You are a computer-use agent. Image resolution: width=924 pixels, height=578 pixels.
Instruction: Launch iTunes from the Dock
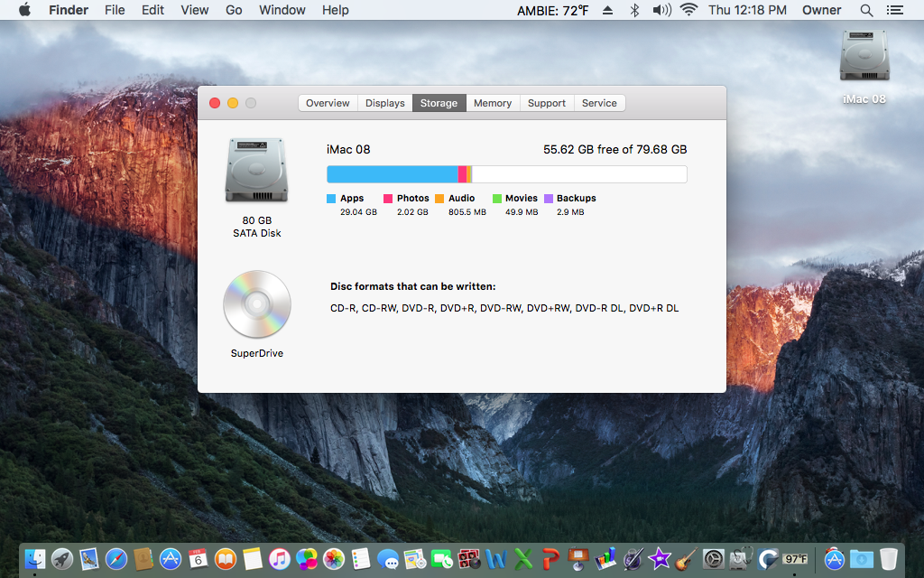coord(280,558)
